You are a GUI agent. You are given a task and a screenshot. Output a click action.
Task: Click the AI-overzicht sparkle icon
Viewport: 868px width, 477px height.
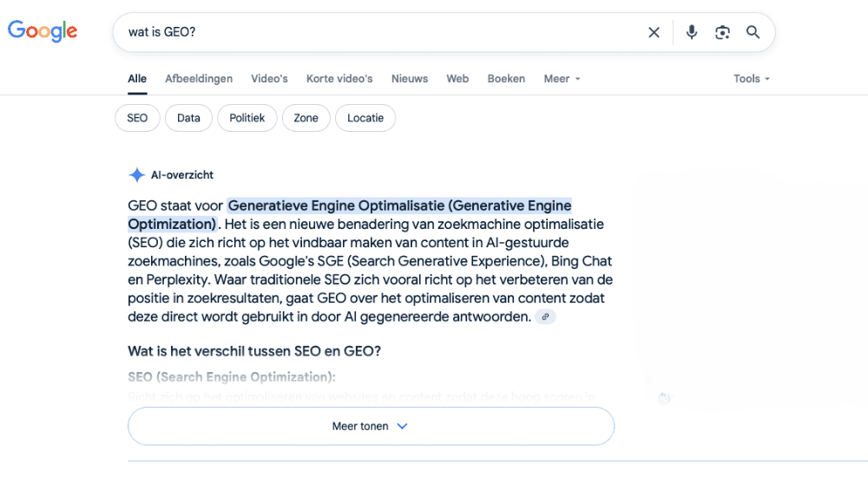point(136,175)
